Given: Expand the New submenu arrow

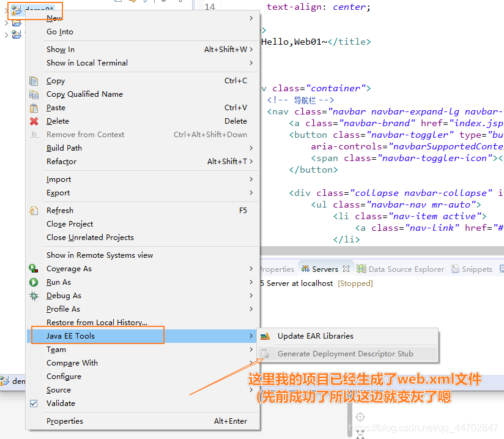Looking at the screenshot, I should (x=251, y=18).
